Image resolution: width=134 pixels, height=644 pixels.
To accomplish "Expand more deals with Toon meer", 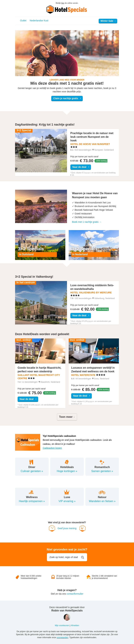I will pos(67,417).
